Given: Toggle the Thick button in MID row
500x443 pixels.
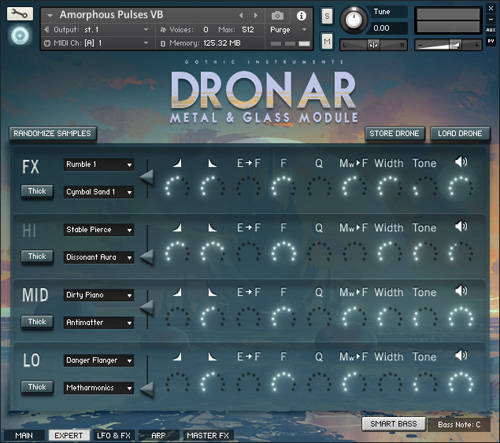Looking at the screenshot, I should (37, 322).
